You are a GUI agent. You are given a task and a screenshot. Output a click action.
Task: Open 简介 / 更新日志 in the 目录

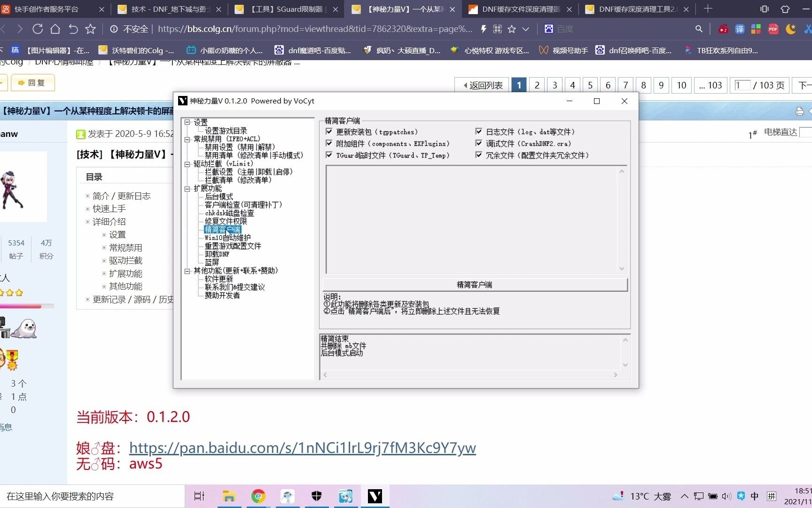click(121, 196)
